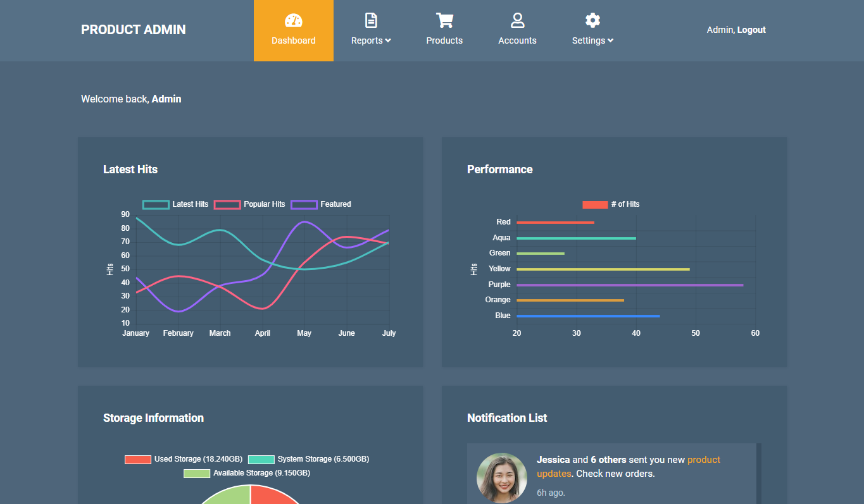Click the Blue performance bar
864x504 pixels.
click(x=588, y=316)
